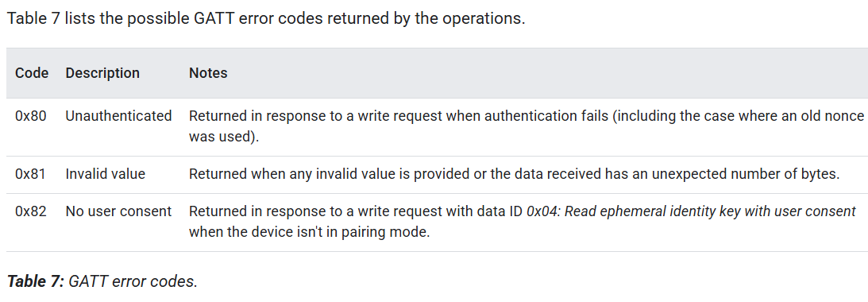Click the Notes column header
Screen dimensions: 868x302
[x=208, y=73]
